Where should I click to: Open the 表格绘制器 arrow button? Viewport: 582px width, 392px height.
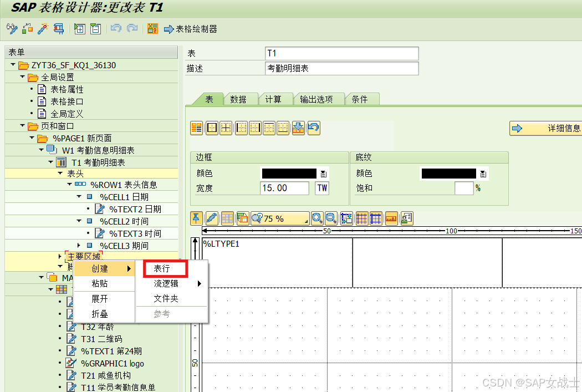191,29
